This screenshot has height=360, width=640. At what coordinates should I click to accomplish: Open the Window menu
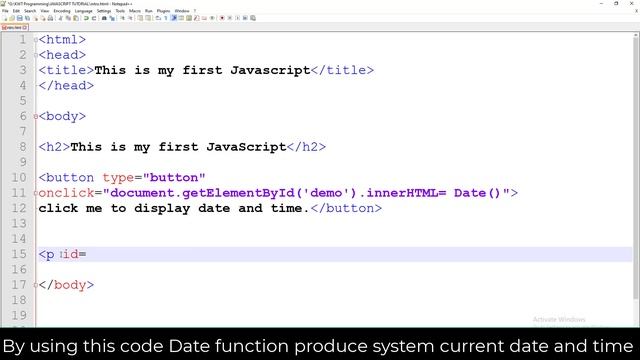182,11
